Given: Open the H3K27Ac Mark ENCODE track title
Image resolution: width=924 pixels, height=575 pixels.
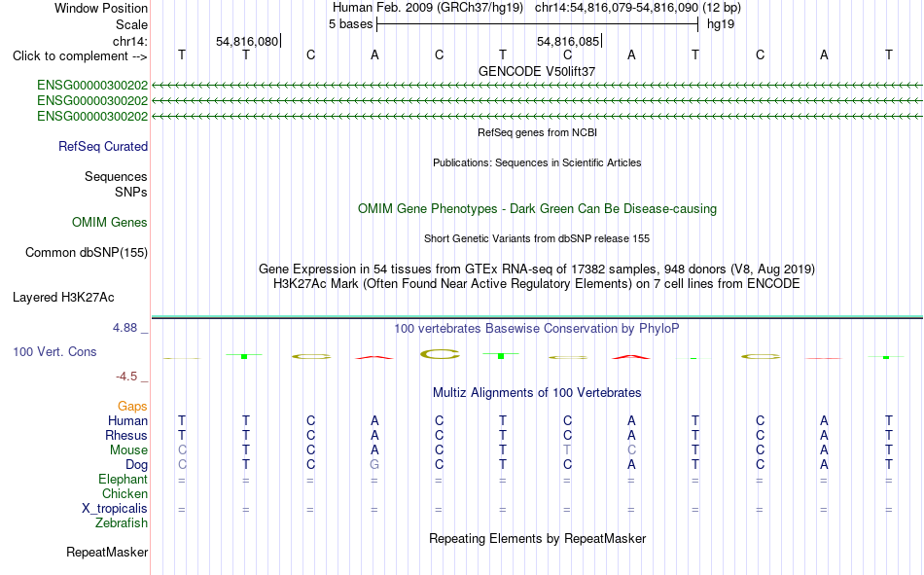Looking at the screenshot, I should pyautogui.click(x=537, y=284).
